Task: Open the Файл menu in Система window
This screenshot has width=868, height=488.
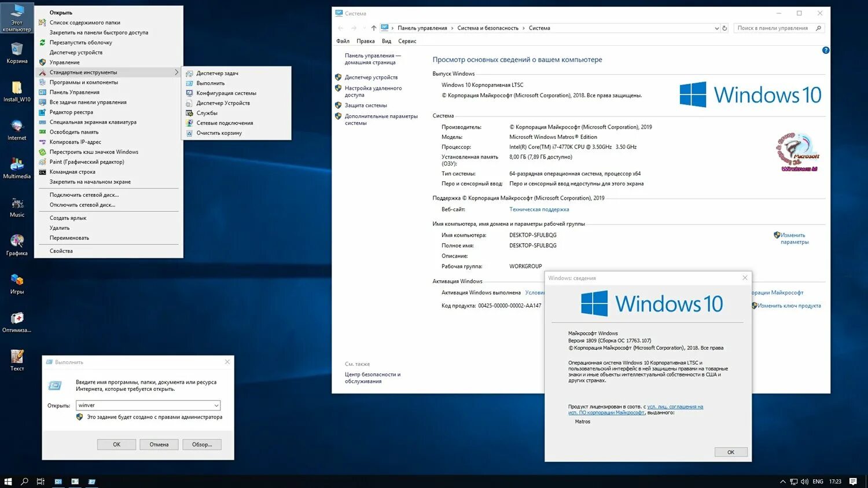Action: [343, 41]
